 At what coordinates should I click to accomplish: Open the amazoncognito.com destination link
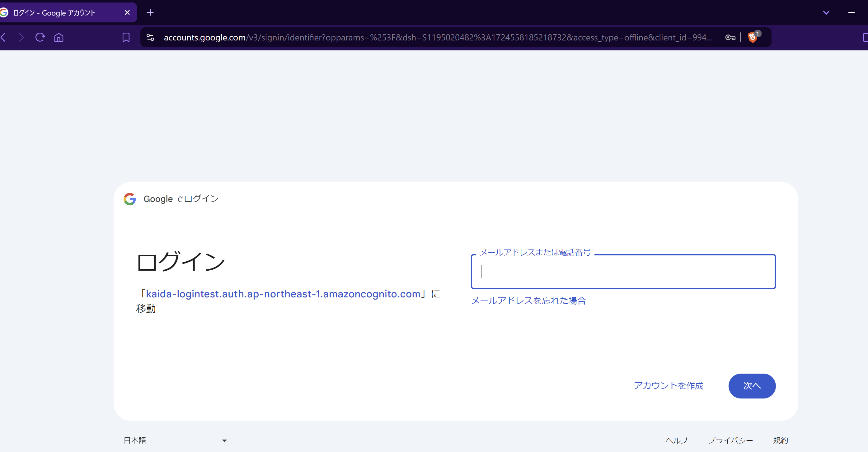point(283,294)
